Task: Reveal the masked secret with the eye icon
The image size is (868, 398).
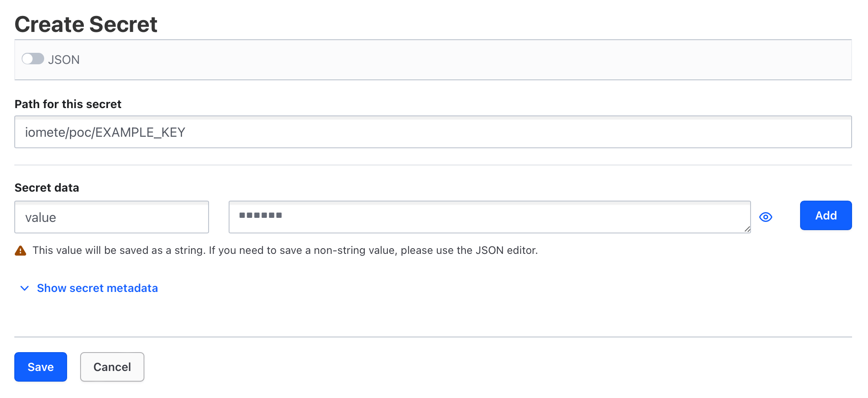Action: tap(766, 217)
